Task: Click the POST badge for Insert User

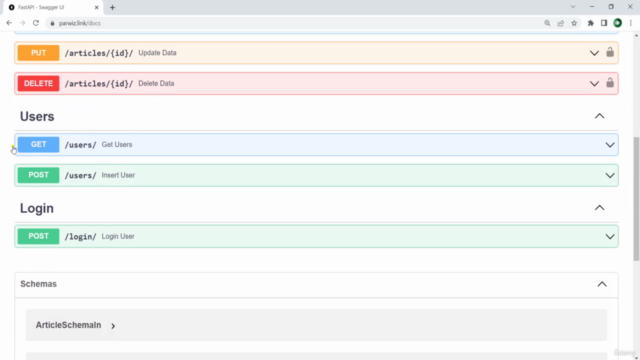Action: point(38,175)
